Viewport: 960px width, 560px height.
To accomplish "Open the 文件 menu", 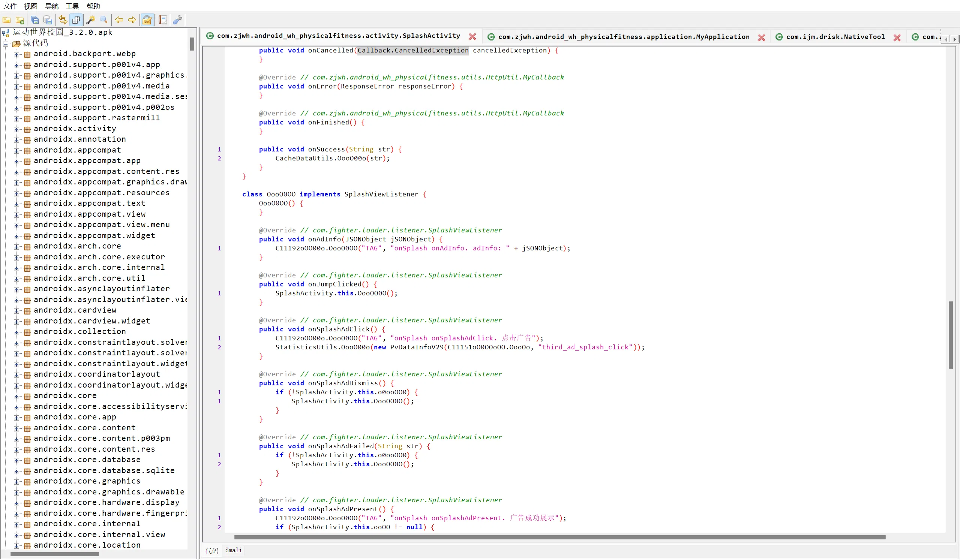I will (x=10, y=6).
